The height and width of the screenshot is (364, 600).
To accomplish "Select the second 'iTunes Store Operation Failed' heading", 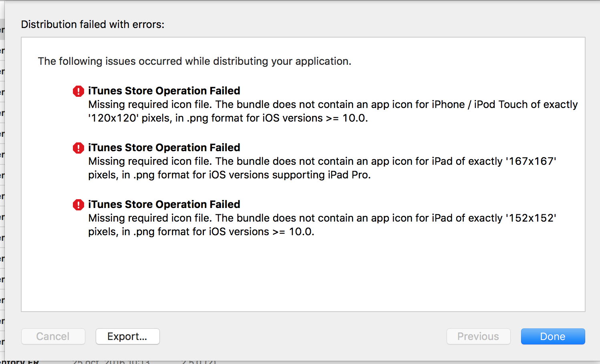I will [164, 148].
